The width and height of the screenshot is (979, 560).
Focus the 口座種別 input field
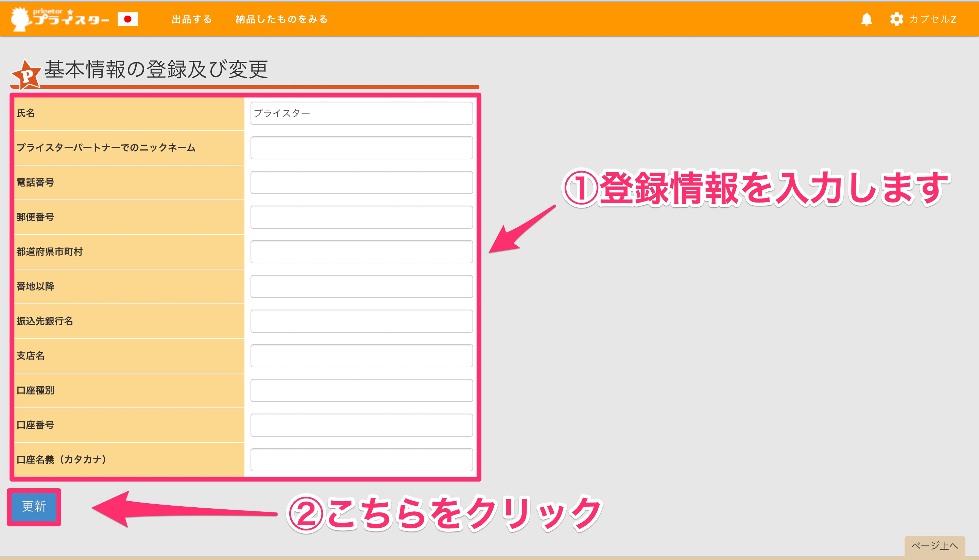(362, 390)
